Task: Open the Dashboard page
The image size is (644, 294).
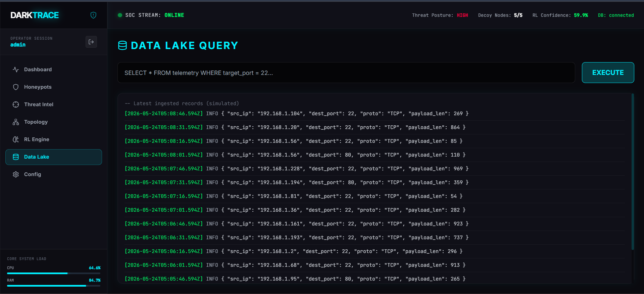Action: coord(54,70)
